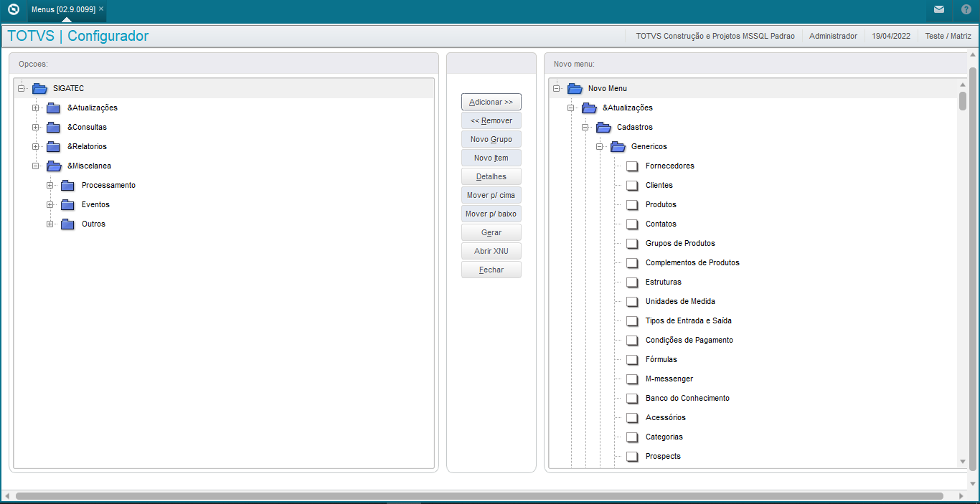
Task: Click the Processamento folder icon
Action: pyautogui.click(x=68, y=185)
